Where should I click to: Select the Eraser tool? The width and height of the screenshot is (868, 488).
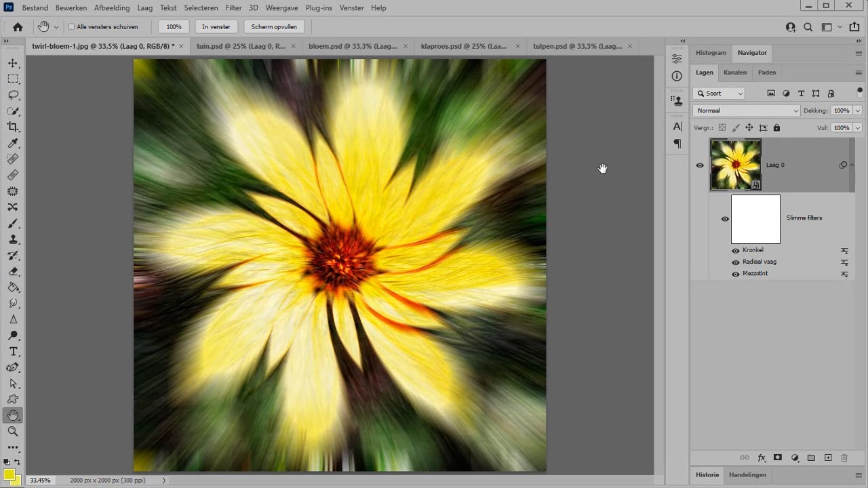pyautogui.click(x=13, y=271)
